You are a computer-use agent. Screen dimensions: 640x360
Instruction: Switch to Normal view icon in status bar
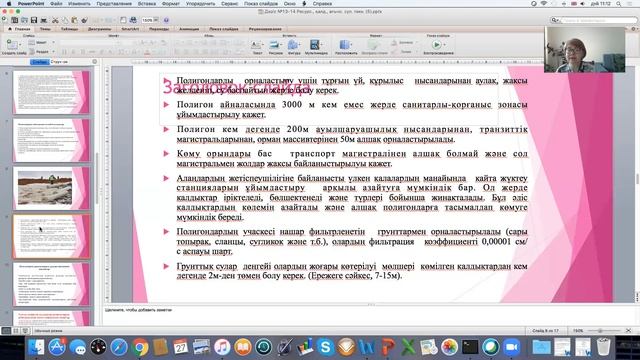tap(6, 331)
